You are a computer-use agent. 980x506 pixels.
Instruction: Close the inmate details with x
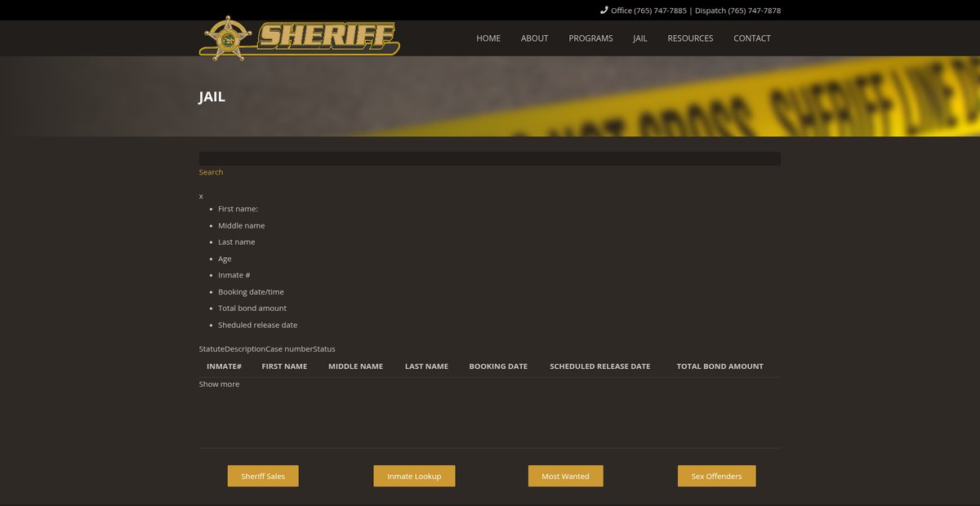coord(201,196)
